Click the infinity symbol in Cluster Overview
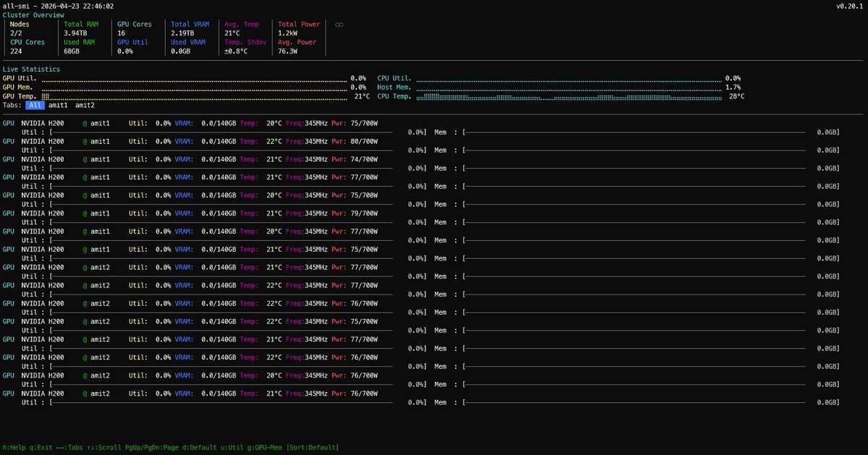Screen dimensions: 868x455 [x=339, y=25]
